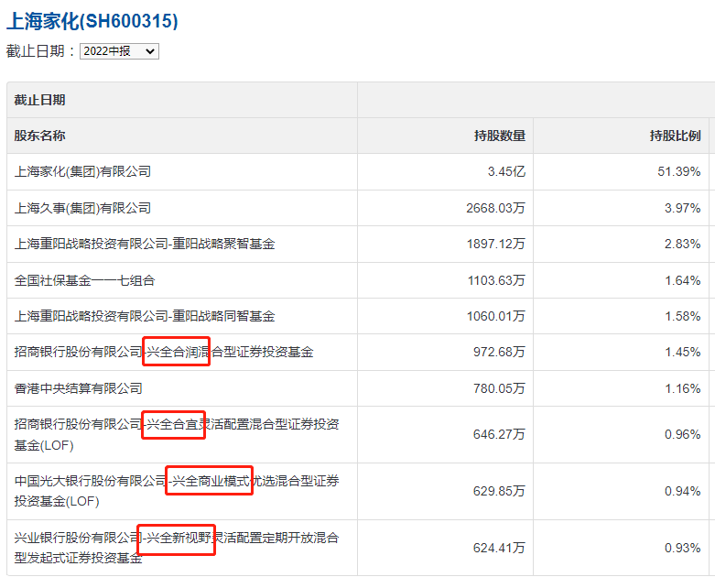
Task: Click the 0.94% holding ratio
Action: 682,491
